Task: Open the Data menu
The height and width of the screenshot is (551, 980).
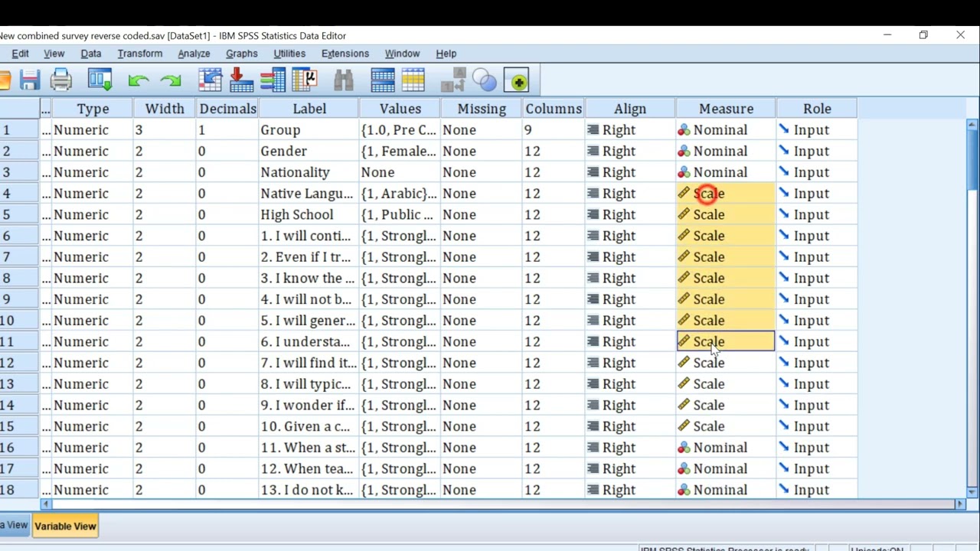Action: pyautogui.click(x=90, y=54)
